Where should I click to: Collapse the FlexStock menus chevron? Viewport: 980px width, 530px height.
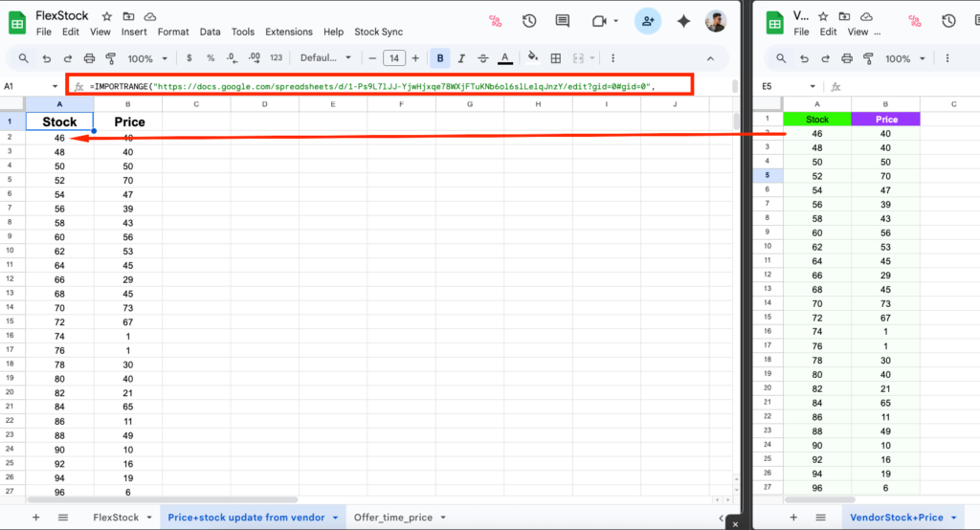(711, 58)
